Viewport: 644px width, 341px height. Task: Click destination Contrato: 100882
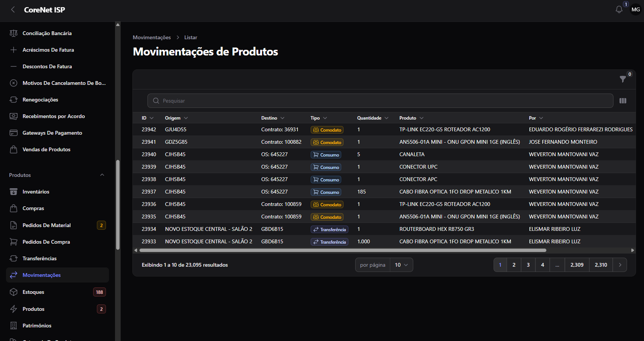pos(281,142)
